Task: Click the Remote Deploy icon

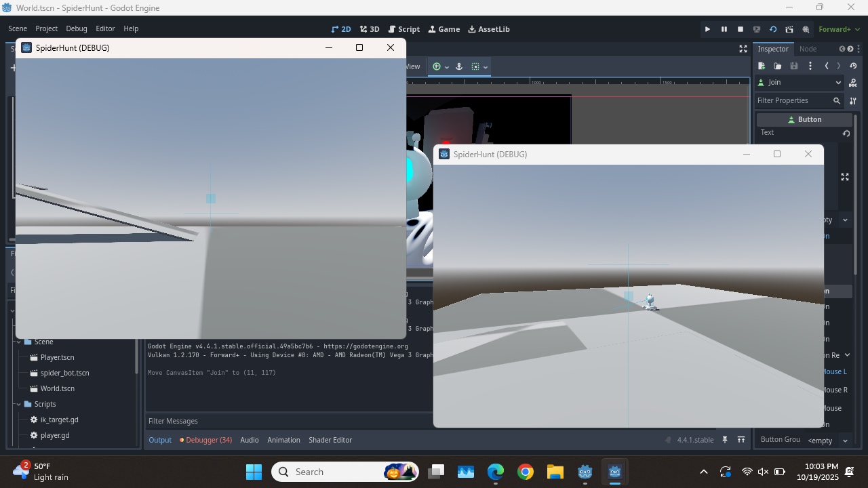Action: tap(757, 29)
